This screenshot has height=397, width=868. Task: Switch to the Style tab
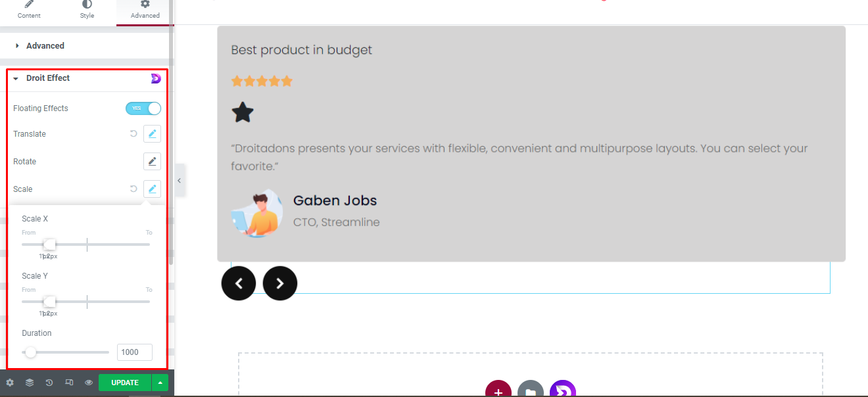tap(87, 10)
